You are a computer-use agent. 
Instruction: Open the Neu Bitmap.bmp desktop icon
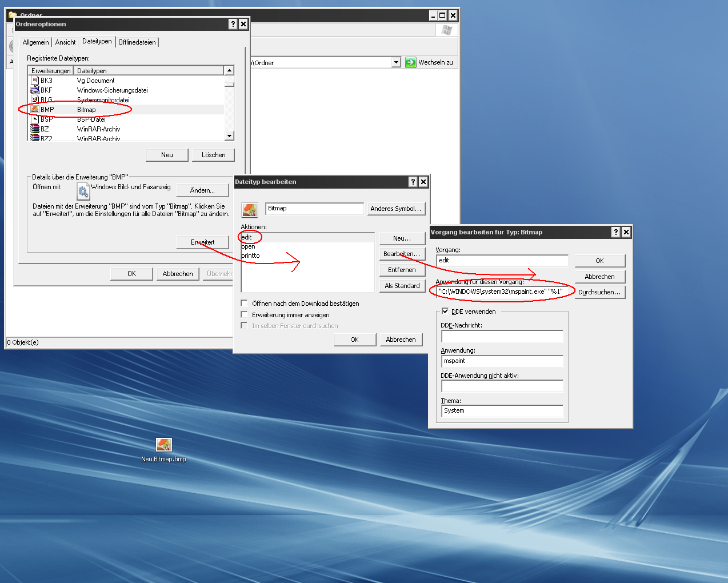164,445
